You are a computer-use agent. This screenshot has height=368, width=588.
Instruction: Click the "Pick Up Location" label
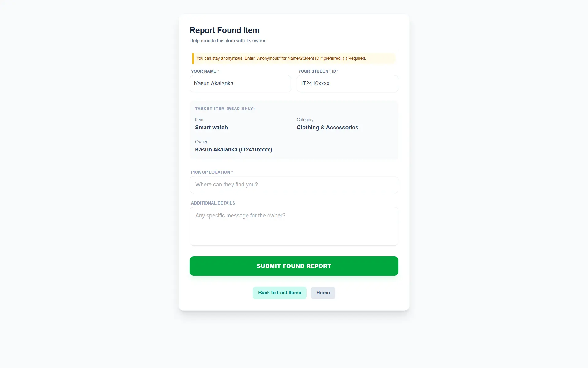[210, 172]
